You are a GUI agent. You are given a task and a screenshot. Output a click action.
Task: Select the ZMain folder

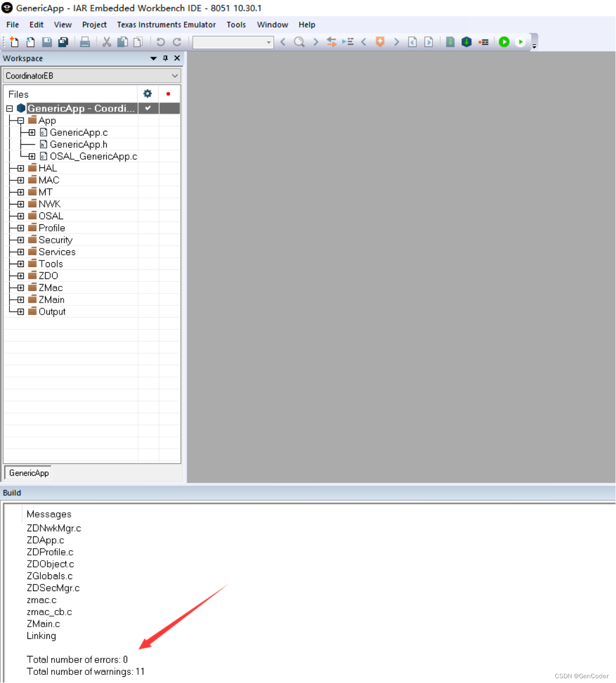[51, 300]
